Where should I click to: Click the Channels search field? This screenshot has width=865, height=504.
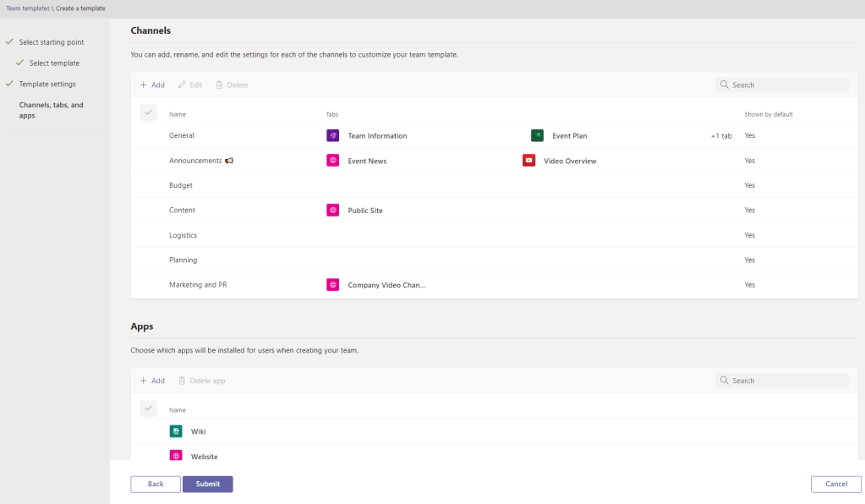(x=788, y=85)
